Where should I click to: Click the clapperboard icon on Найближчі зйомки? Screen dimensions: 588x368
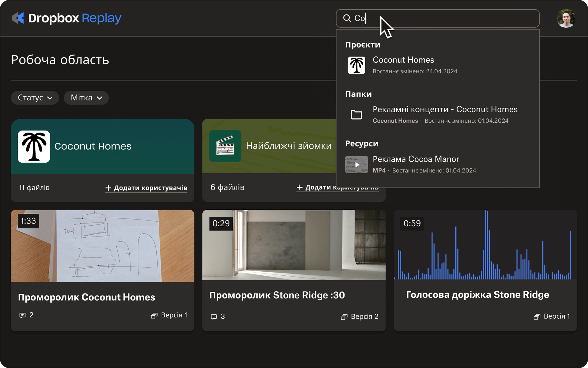225,146
